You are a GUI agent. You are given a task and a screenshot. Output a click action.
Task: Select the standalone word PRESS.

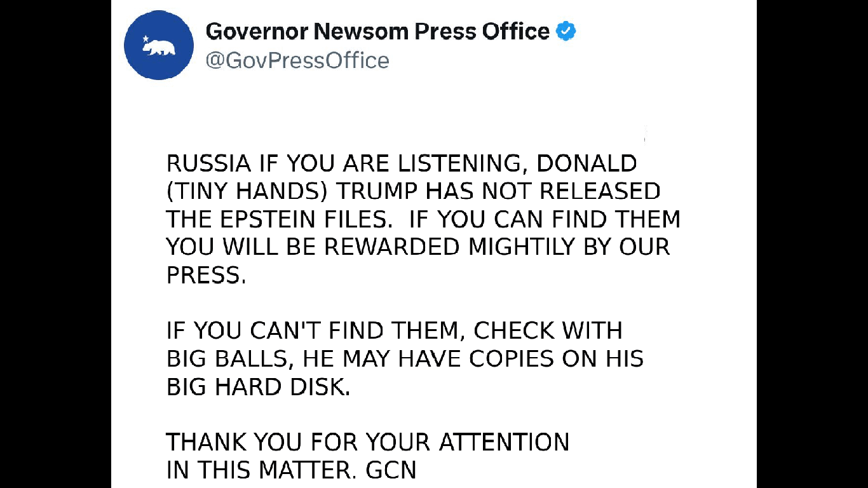tap(205, 275)
